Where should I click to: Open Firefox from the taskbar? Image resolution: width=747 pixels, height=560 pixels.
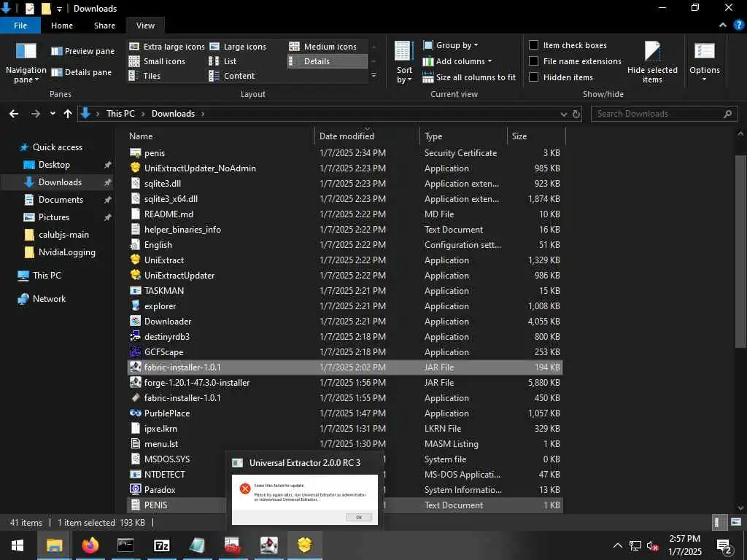pos(90,545)
